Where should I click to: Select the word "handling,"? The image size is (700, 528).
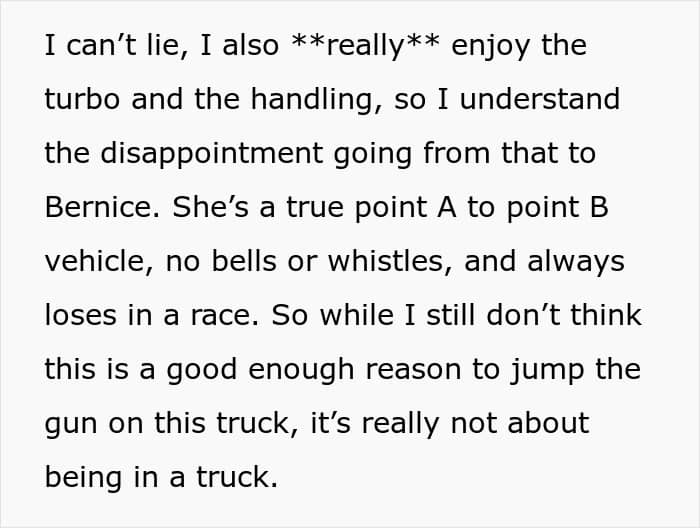pyautogui.click(x=317, y=100)
